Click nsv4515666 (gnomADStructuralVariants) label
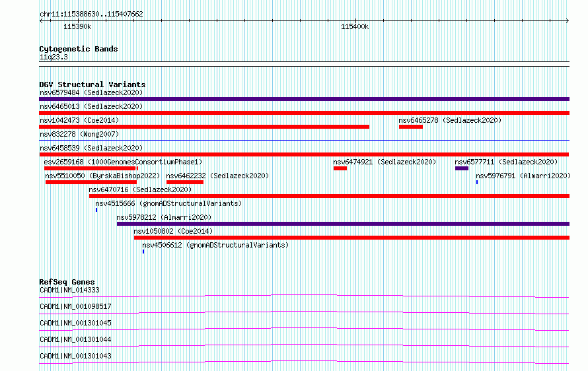588x371 pixels. pos(168,203)
